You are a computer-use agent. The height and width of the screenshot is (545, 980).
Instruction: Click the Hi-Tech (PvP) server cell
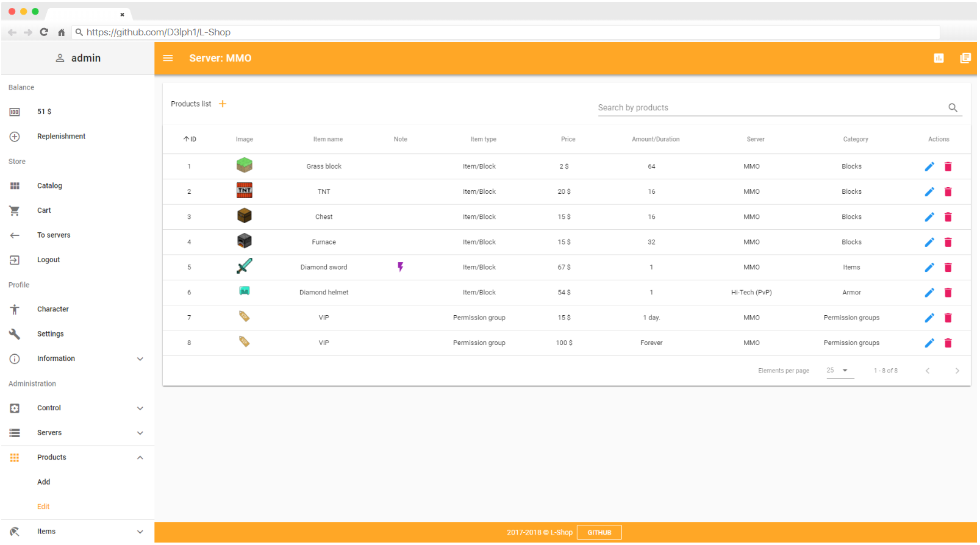click(751, 293)
